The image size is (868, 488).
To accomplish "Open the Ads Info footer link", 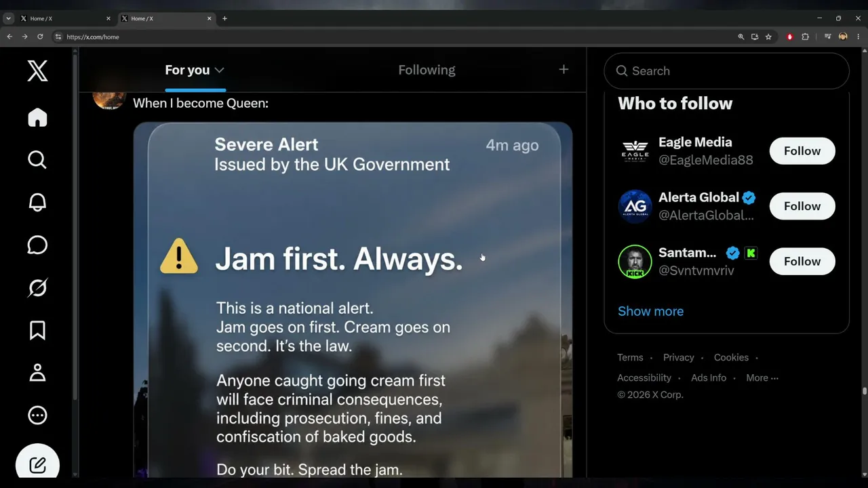I will [x=709, y=378].
